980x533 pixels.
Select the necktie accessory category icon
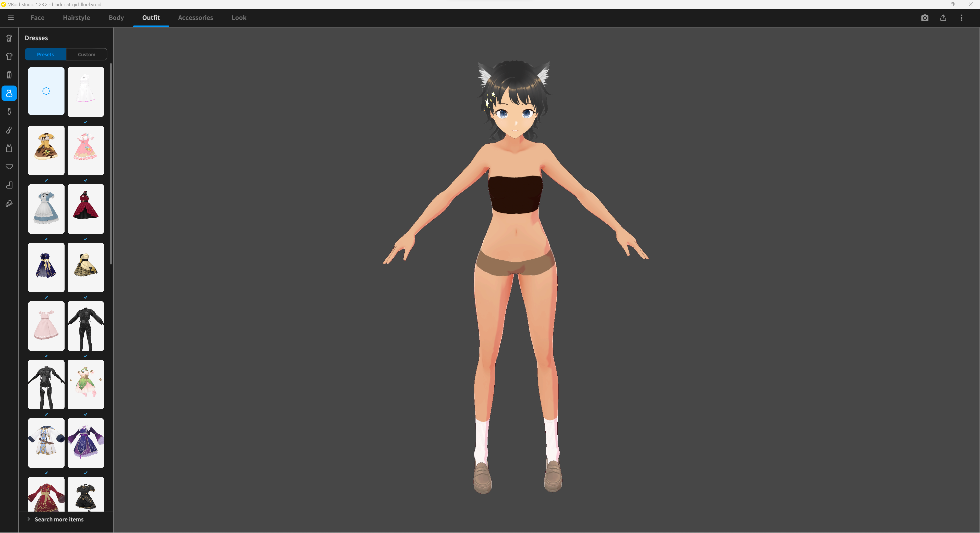tap(9, 112)
